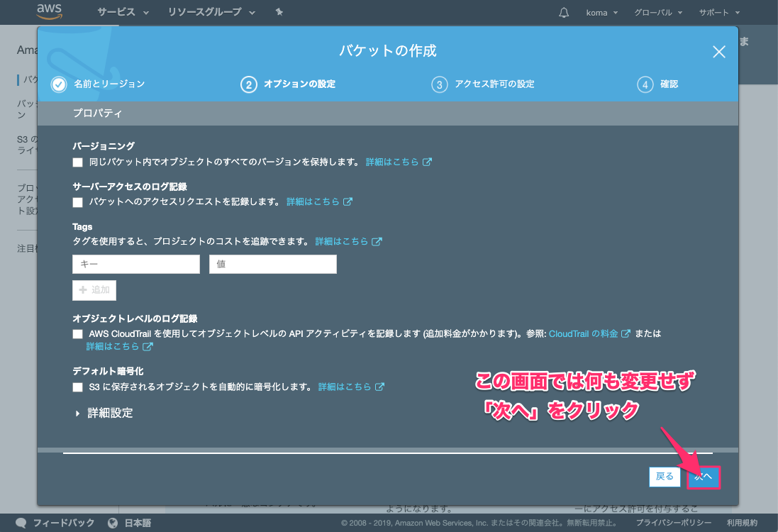Viewport: 778px width, 532px height.
Task: Click the 戻る button
Action: pos(665,477)
